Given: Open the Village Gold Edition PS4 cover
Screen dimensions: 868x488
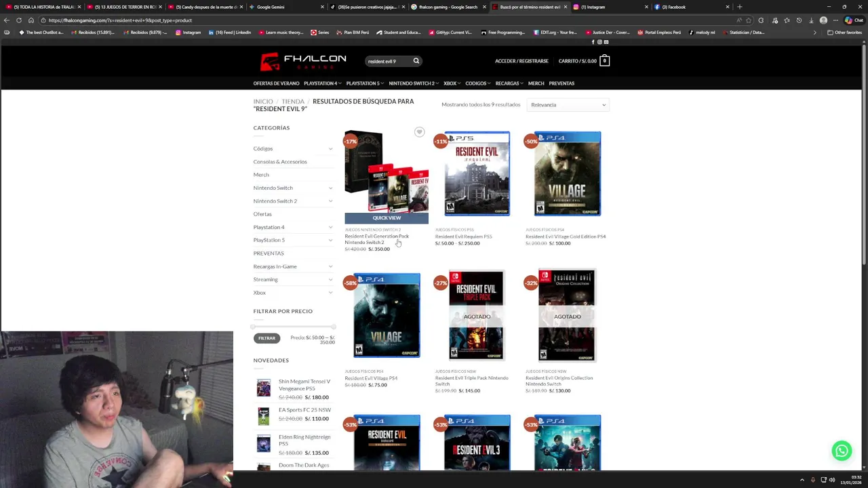Looking at the screenshot, I should [567, 174].
